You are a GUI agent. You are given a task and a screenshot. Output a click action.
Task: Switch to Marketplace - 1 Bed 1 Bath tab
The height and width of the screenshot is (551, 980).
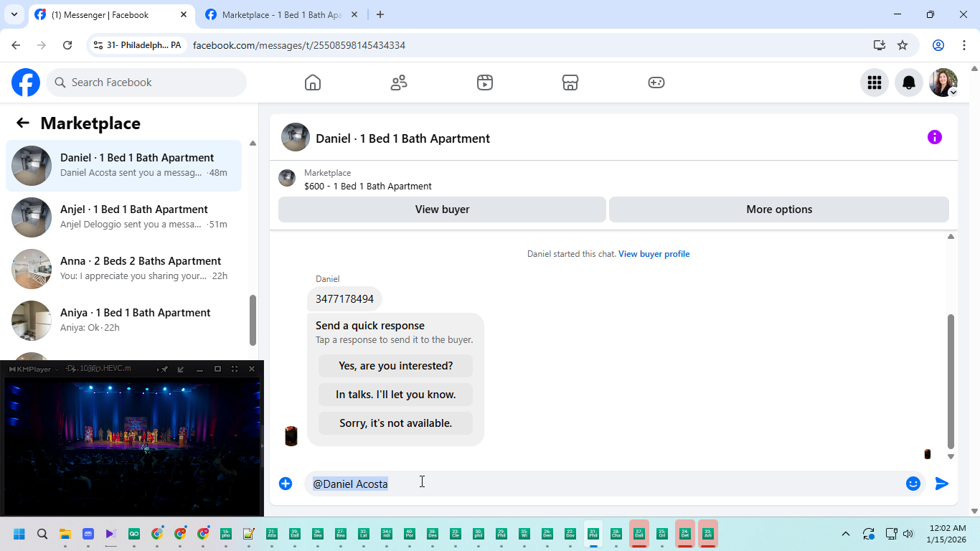283,14
